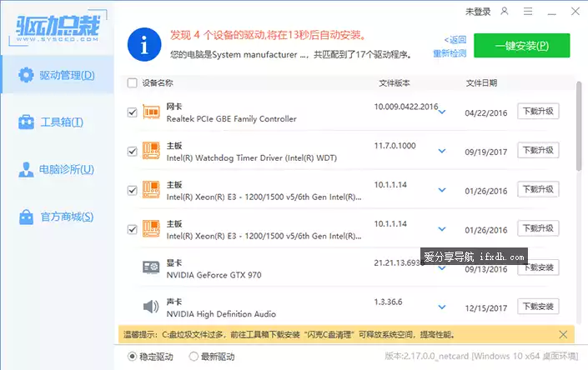Click the date 12/15/2017

[486, 308]
